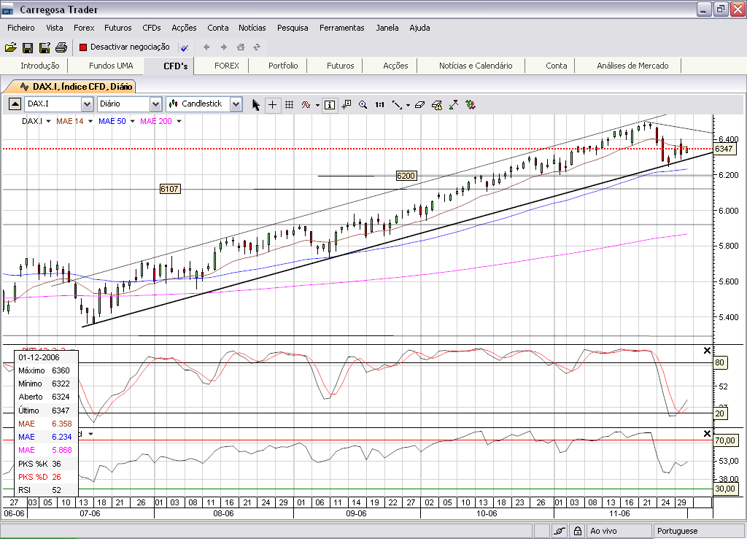Close the RSI indicator panel

coord(707,434)
